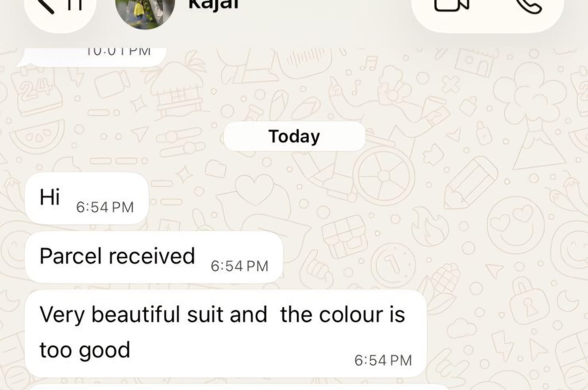Tap empty chat wallpaper right of "Hi"

(368, 198)
